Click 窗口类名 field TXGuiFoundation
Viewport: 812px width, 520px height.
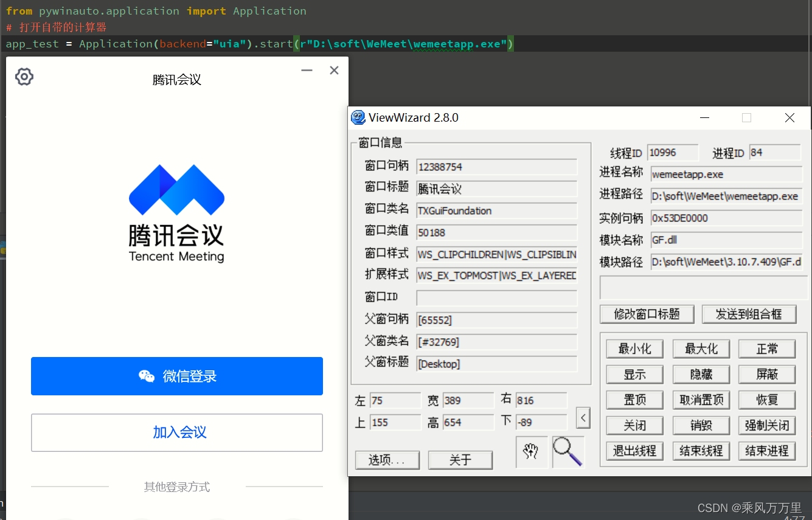tap(497, 210)
